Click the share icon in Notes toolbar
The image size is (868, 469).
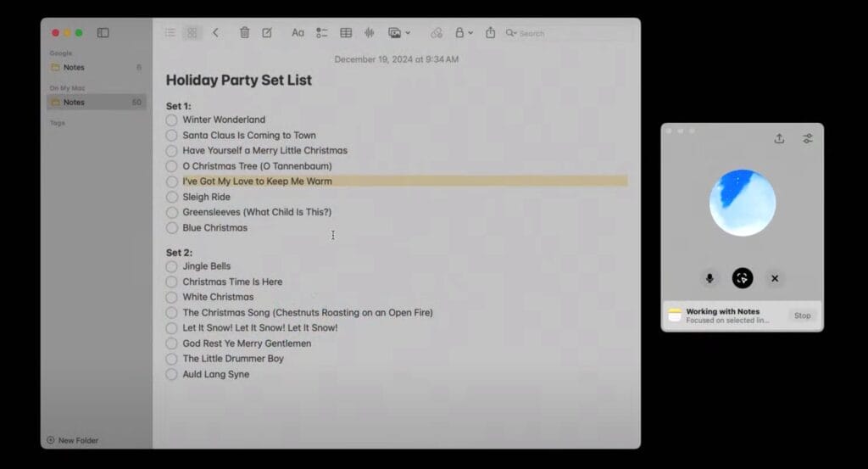pyautogui.click(x=491, y=33)
